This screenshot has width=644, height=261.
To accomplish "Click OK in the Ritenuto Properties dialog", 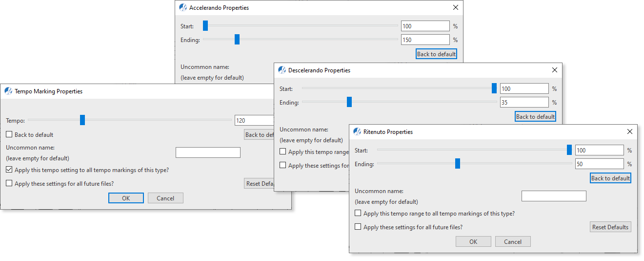I will (x=473, y=241).
